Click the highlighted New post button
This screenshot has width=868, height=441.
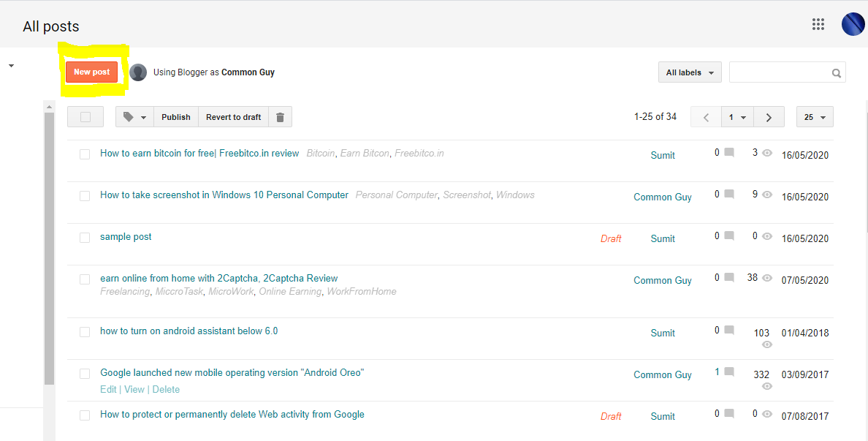[91, 72]
